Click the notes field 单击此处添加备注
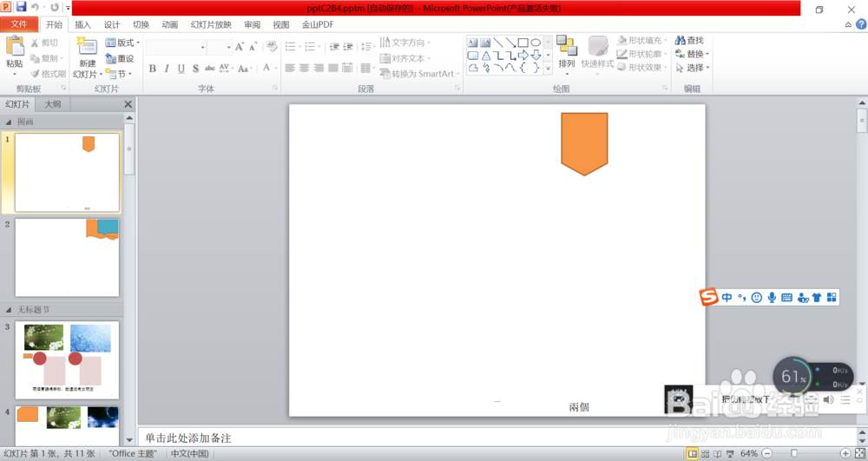868x461 pixels. [497, 438]
